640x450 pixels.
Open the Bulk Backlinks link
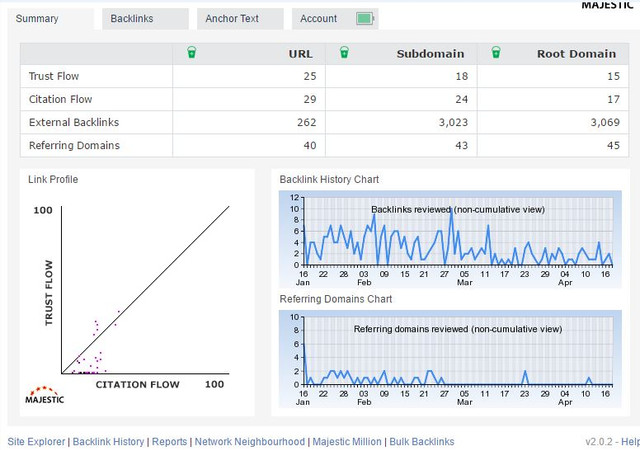click(x=422, y=441)
